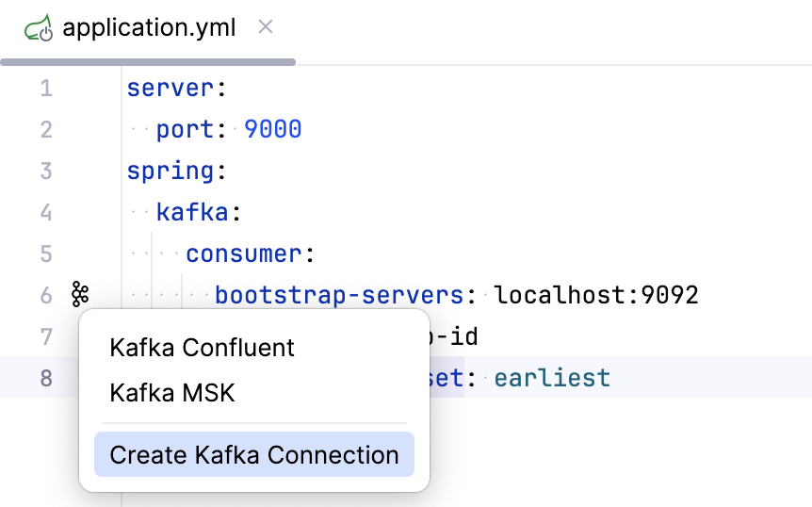Click the localhost:9092 value

point(596,296)
